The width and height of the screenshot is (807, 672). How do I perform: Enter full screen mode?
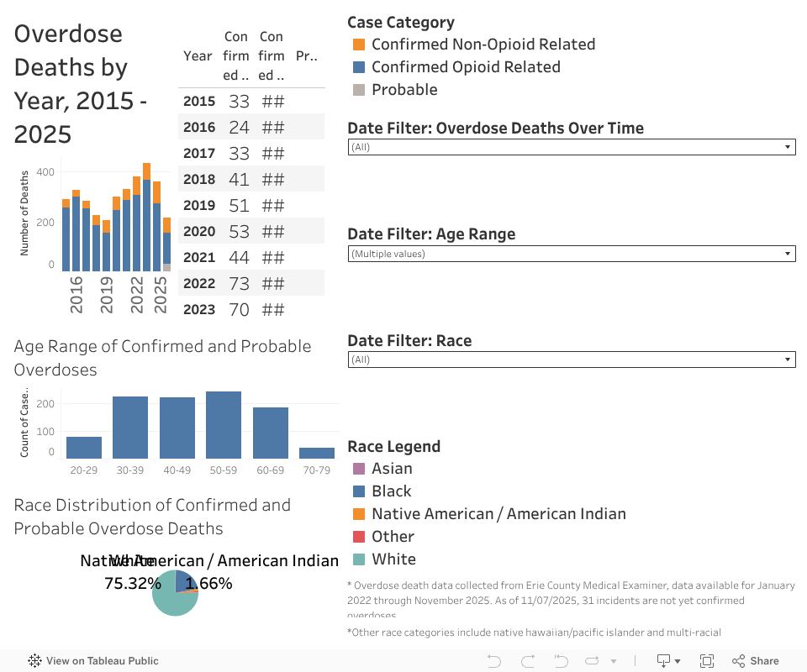(x=707, y=661)
